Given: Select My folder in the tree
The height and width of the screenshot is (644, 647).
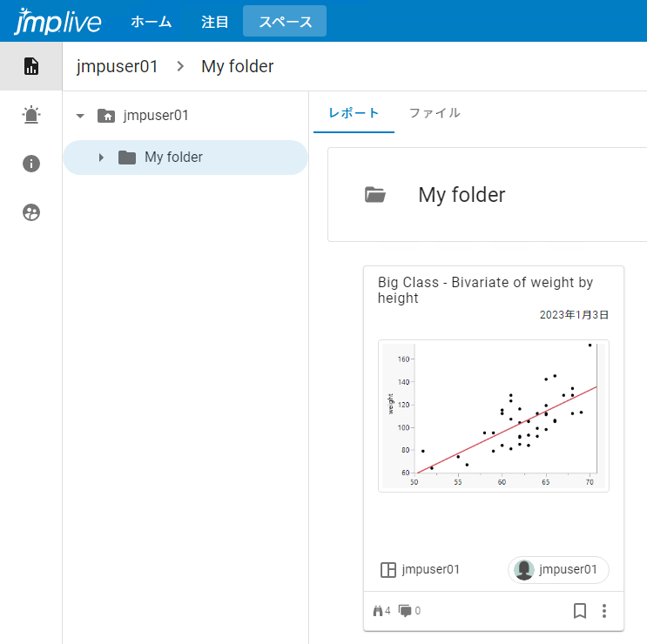Looking at the screenshot, I should 173,158.
